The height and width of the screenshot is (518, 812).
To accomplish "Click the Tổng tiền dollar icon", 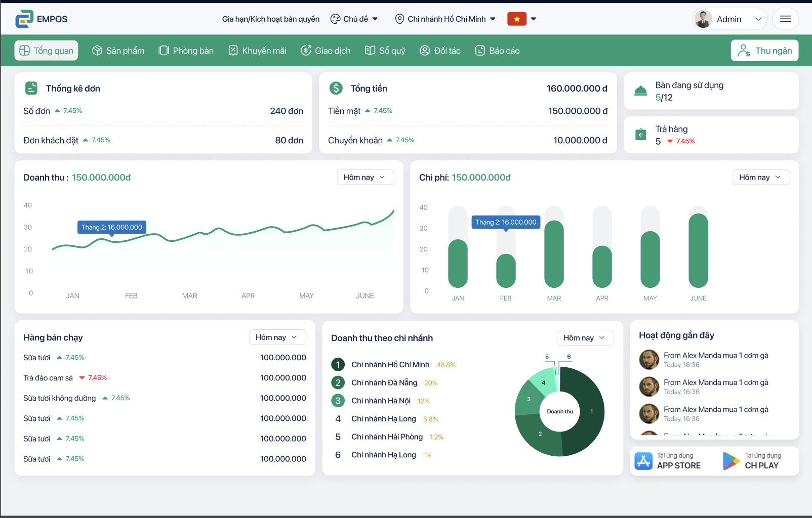I will point(336,88).
